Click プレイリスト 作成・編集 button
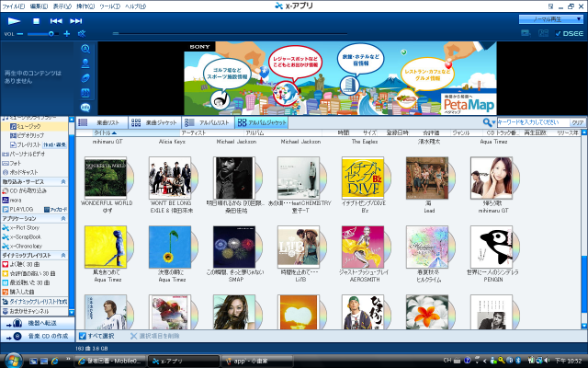588x368 pixels. coord(55,145)
